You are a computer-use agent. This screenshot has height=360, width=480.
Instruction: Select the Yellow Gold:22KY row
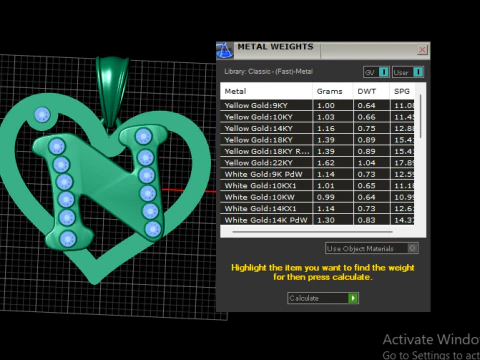[x=317, y=163]
